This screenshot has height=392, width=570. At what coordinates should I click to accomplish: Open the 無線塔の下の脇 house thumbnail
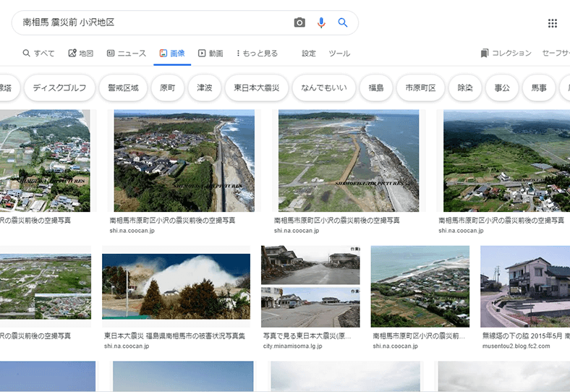coord(524,286)
